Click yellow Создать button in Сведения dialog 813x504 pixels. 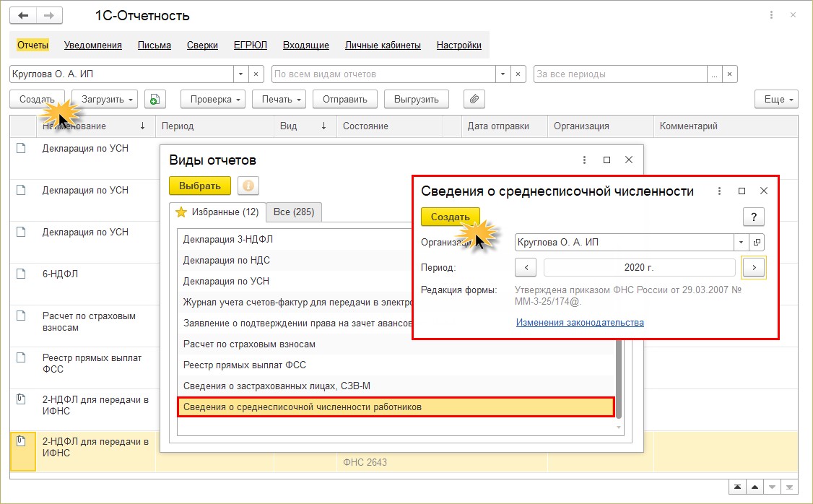450,217
